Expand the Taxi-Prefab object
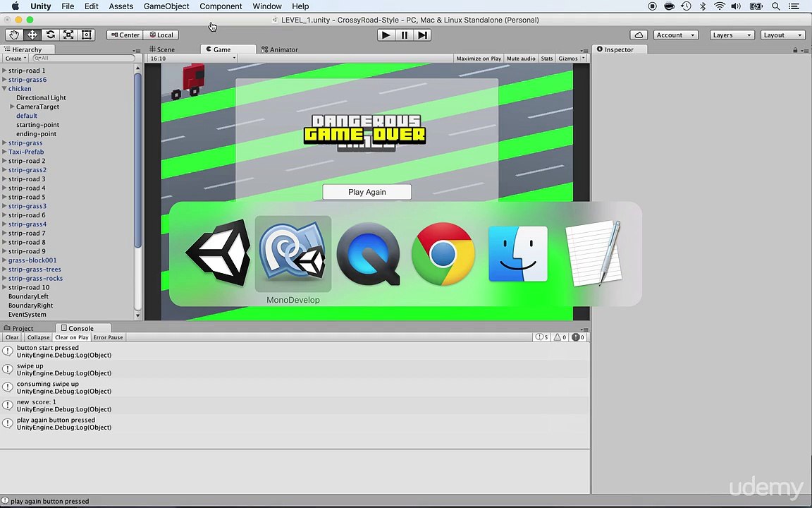Image resolution: width=812 pixels, height=508 pixels. (4, 152)
